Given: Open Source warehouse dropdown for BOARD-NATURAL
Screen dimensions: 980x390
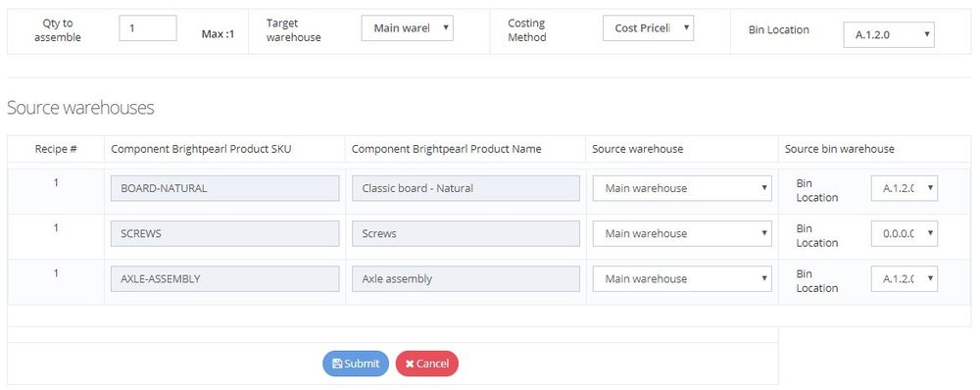Looking at the screenshot, I should pyautogui.click(x=682, y=188).
